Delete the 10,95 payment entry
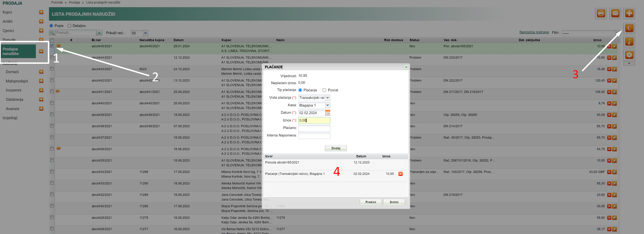Viewport: 644px width, 234px height. click(400, 174)
